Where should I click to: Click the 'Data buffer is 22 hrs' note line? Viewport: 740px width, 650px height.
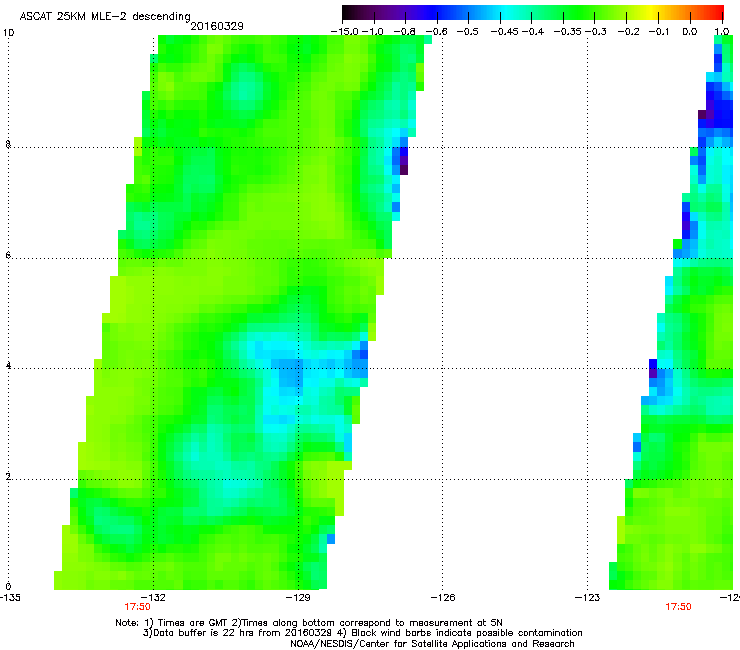(x=362, y=633)
